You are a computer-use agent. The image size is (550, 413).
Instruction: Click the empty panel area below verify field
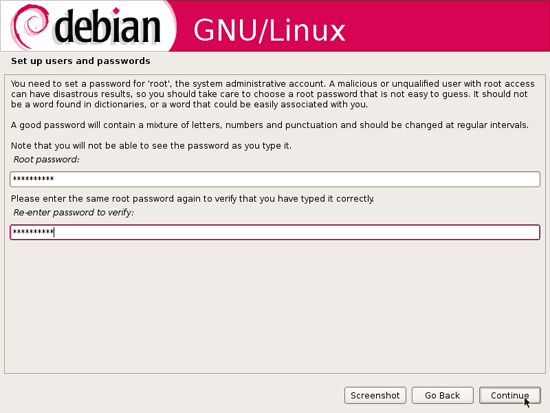[x=275, y=307]
